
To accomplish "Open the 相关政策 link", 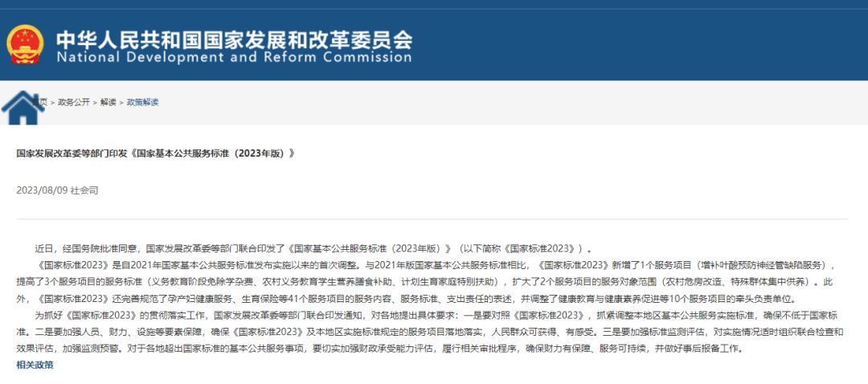I will click(35, 365).
